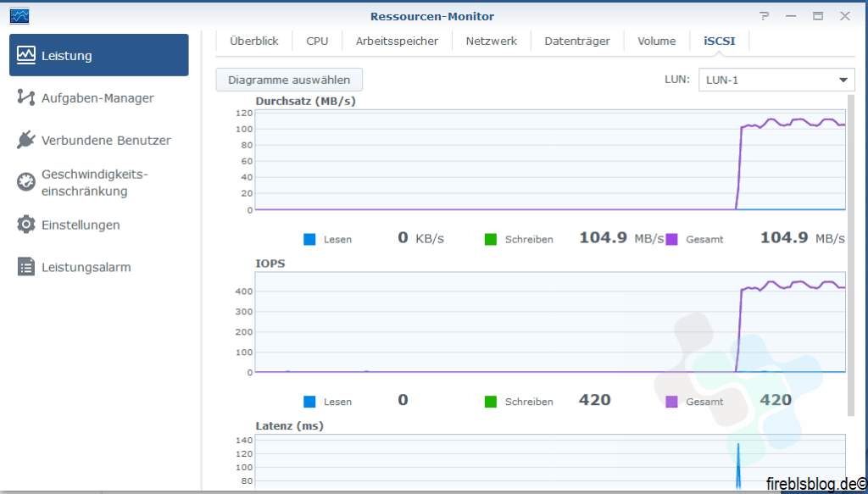Click the Durchsatz Schreiben value 104.9 MB/s

(x=621, y=238)
